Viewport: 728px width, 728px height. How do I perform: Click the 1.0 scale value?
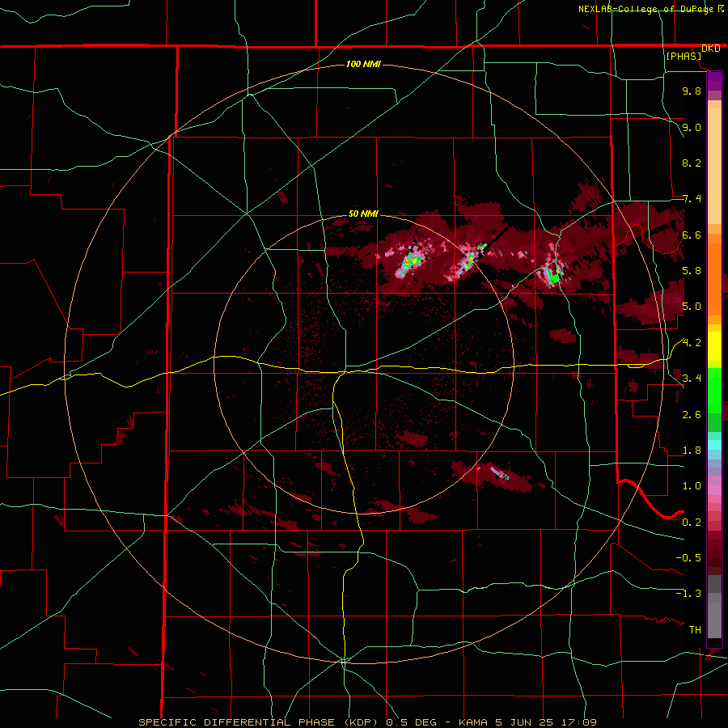point(692,486)
